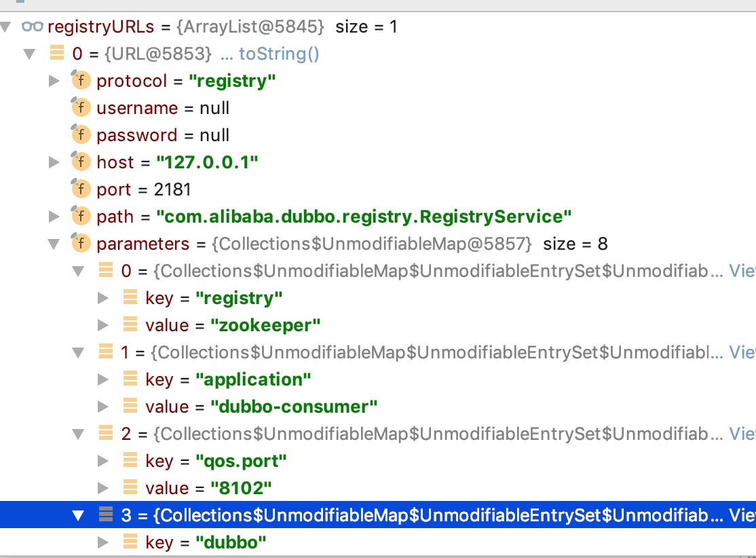Click the field icon beside port

point(81,188)
